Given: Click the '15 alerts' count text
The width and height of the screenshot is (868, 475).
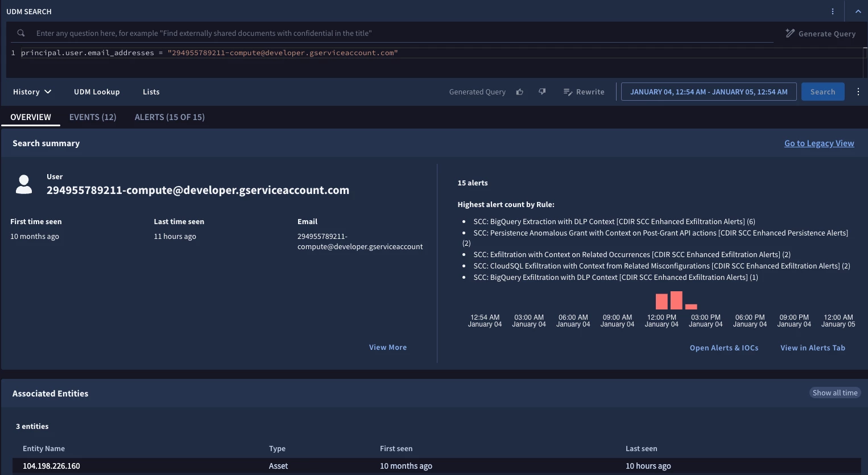Looking at the screenshot, I should pos(473,183).
